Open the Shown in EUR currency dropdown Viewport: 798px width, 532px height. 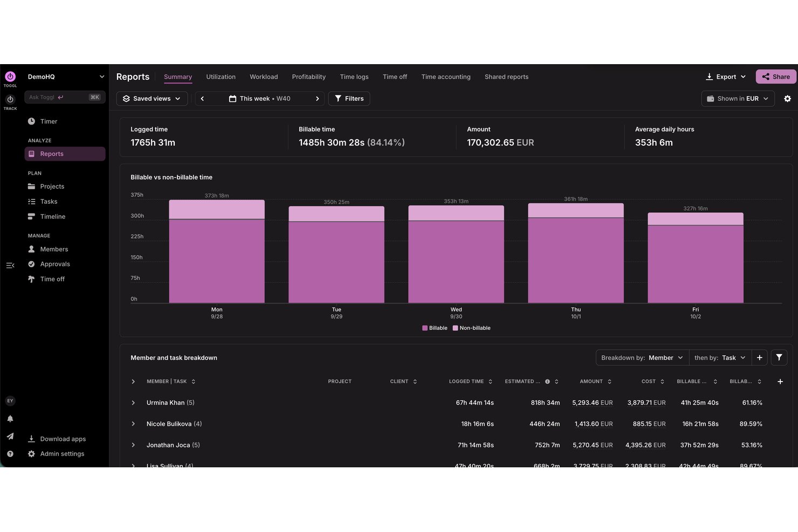[738, 99]
